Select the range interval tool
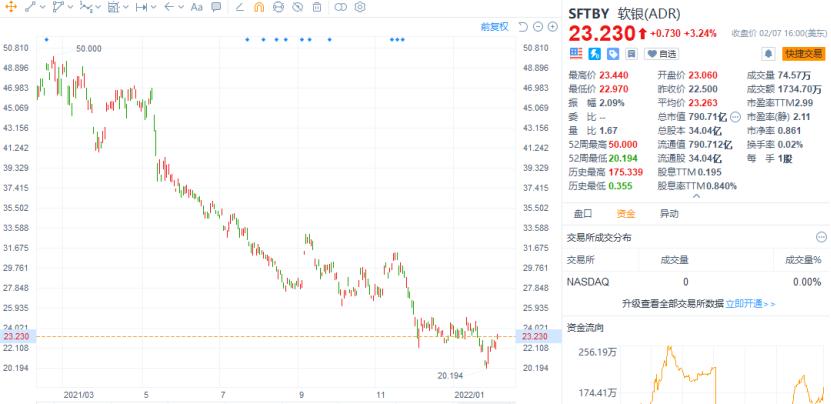Screen dimensions: 831x404 (x=141, y=7)
